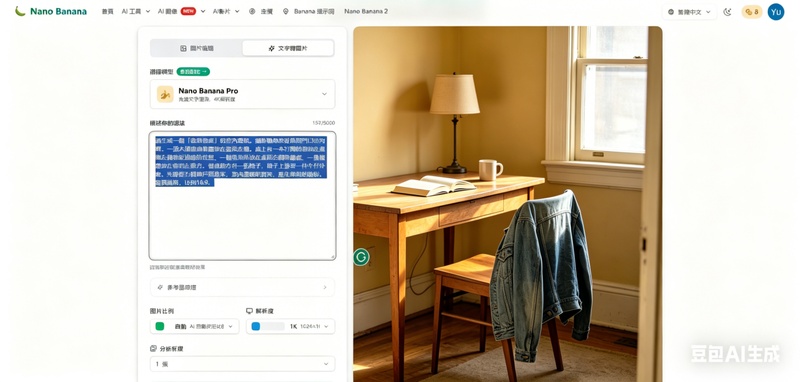Expand the reference image row
Image resolution: width=800 pixels, height=382 pixels.
242,287
